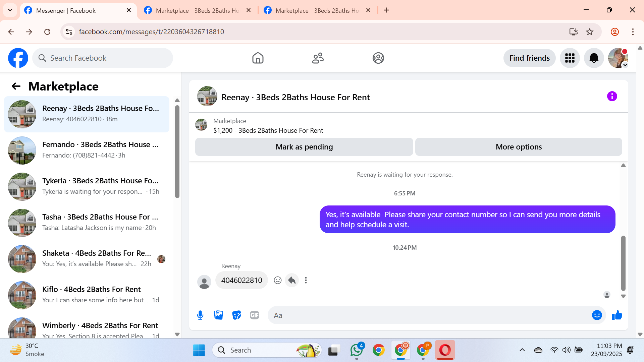This screenshot has height=362, width=644.
Task: Click the chat messages scrollbar
Action: pos(623,263)
